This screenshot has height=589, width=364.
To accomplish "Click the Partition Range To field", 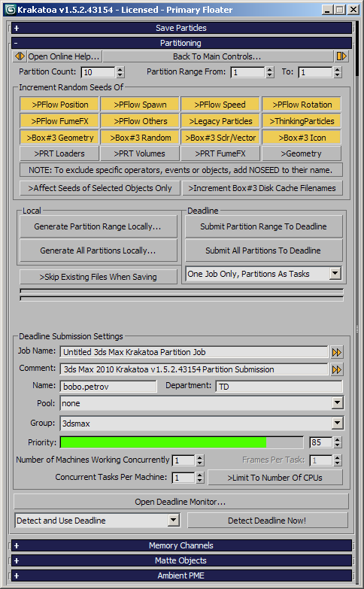I will (316, 72).
